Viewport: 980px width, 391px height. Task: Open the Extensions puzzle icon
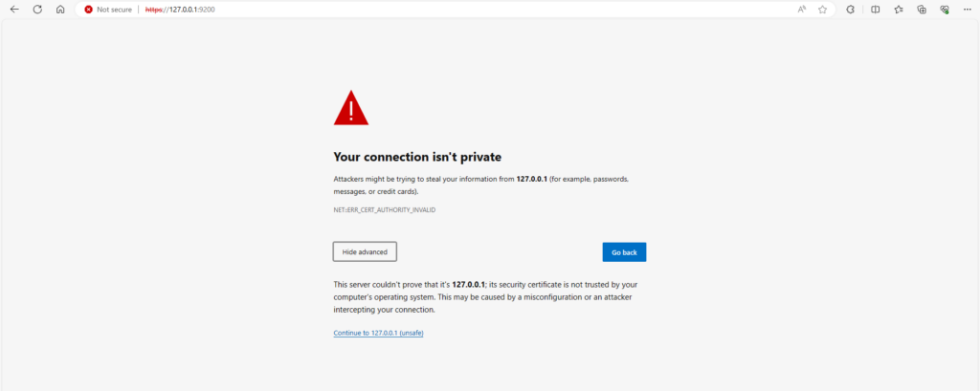(850, 10)
